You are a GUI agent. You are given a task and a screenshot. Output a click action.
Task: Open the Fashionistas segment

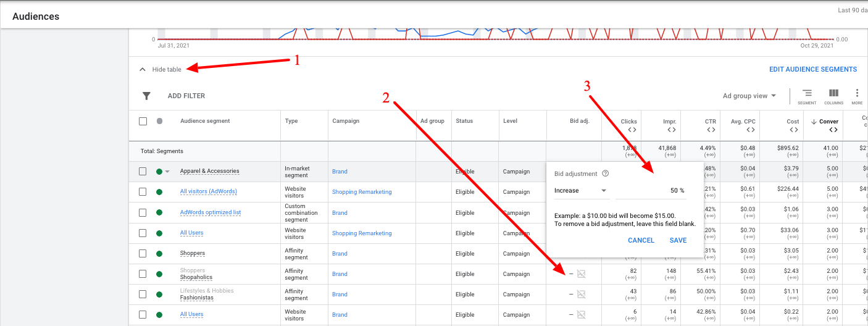197,298
